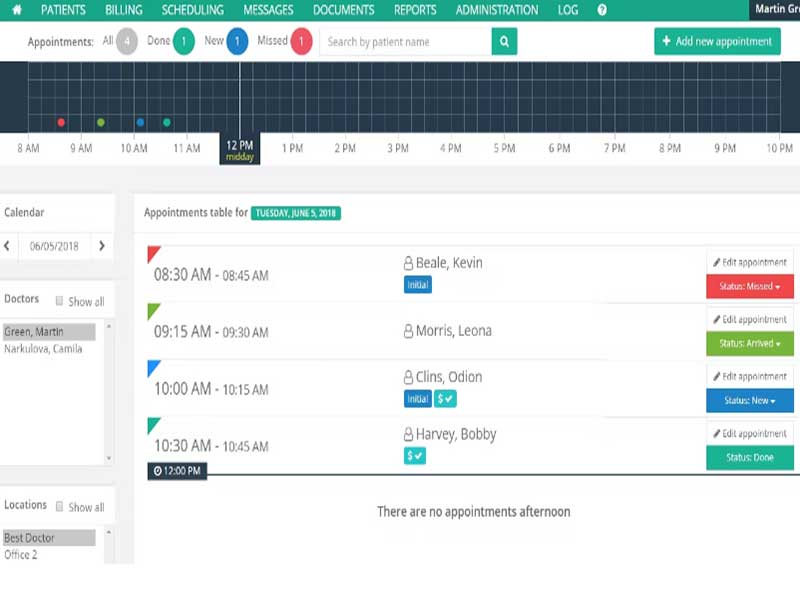800x600 pixels.
Task: Filter by Missed appointments count
Action: (301, 41)
